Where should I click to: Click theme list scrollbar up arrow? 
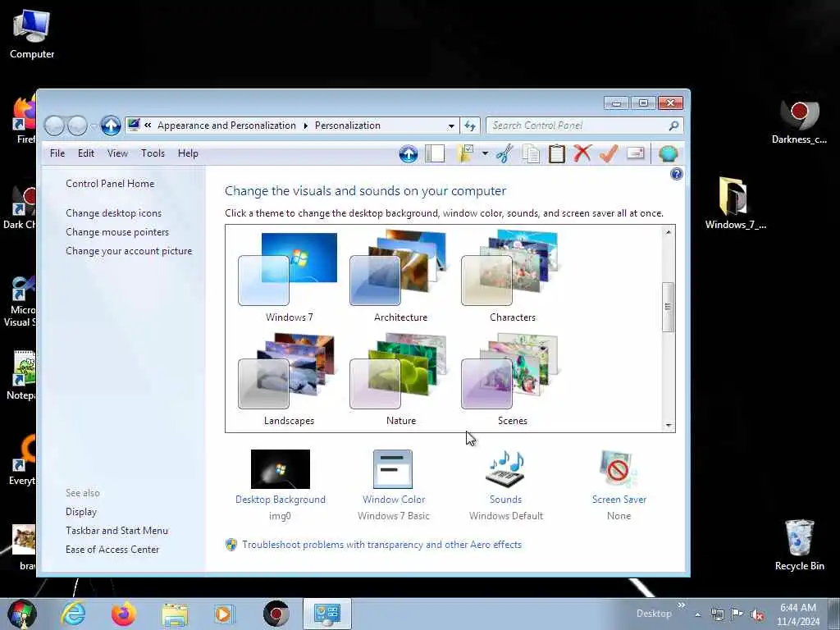coord(668,232)
